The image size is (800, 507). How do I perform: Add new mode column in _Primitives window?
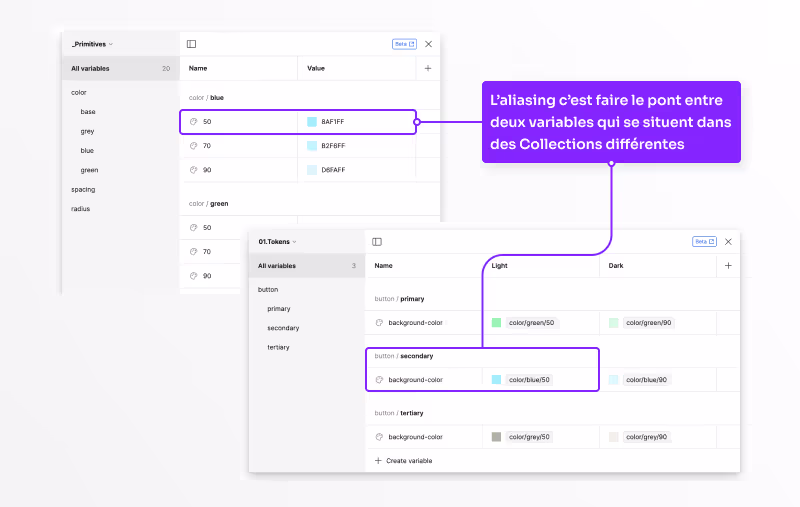pos(428,68)
